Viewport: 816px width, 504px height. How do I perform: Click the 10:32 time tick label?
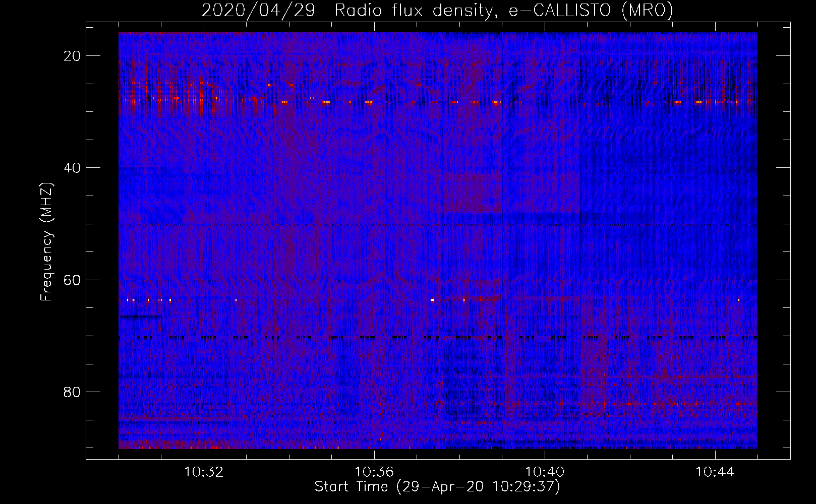tap(204, 472)
